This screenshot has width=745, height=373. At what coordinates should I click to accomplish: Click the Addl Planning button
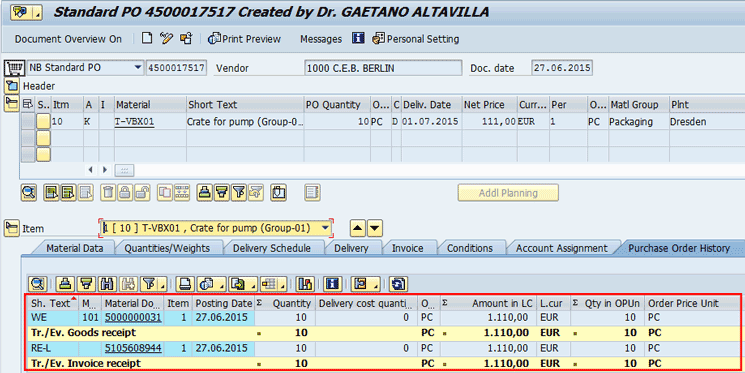click(x=508, y=193)
